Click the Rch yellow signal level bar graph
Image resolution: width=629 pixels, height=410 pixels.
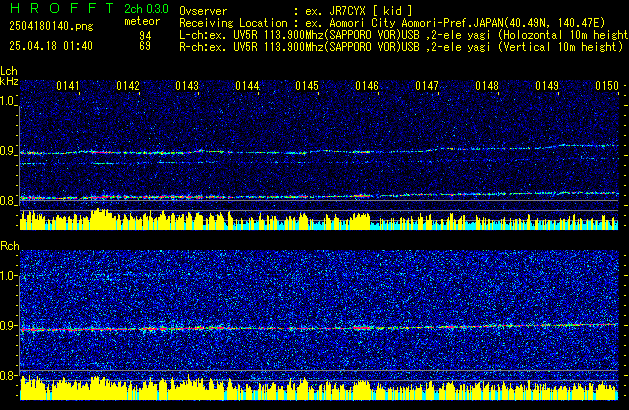[319, 388]
